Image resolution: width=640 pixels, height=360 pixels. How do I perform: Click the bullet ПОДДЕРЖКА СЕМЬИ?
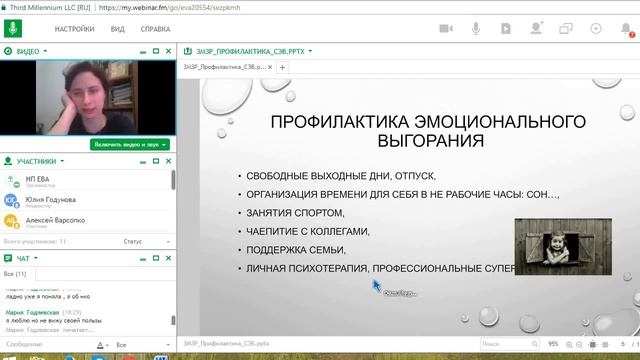tap(296, 250)
